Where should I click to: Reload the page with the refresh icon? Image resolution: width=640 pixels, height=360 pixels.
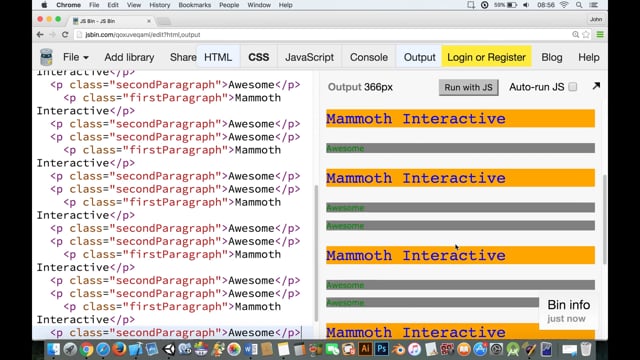click(65, 35)
